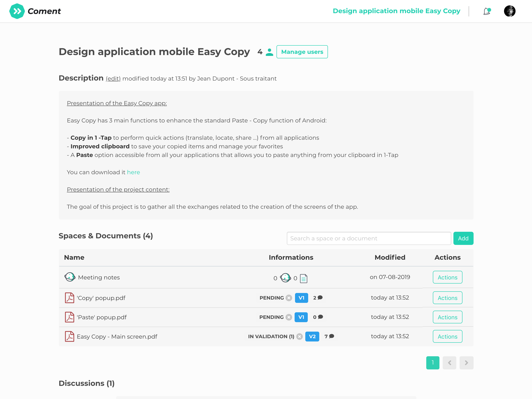Screen dimensions: 532x399
Task: Open Actions dropdown for 'Paste' popup.pdf
Action: pyautogui.click(x=447, y=317)
